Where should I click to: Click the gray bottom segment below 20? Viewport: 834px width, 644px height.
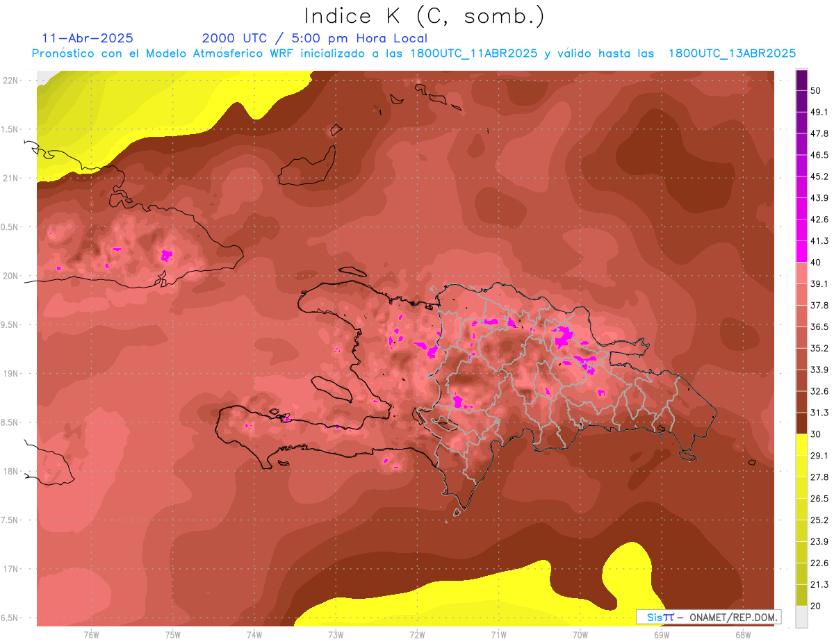tap(801, 617)
